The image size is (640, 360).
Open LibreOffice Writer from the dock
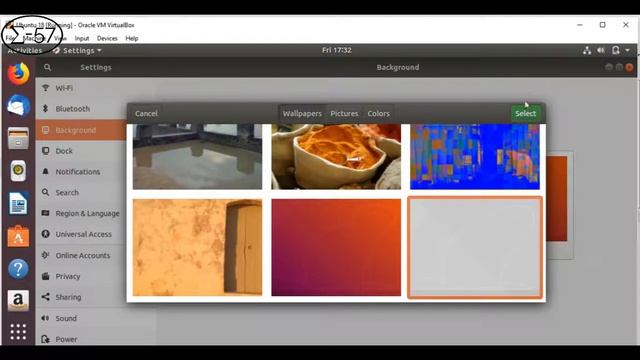click(18, 203)
